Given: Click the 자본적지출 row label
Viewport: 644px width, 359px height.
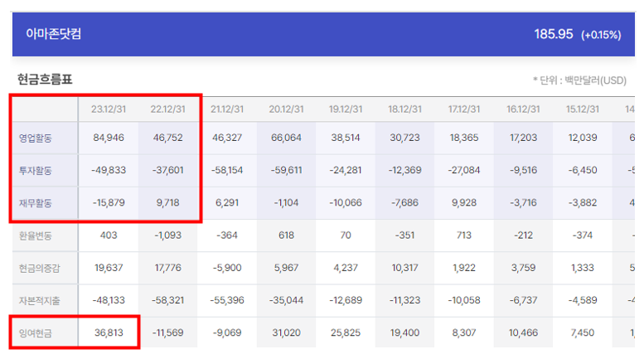Looking at the screenshot, I should pyautogui.click(x=40, y=301).
